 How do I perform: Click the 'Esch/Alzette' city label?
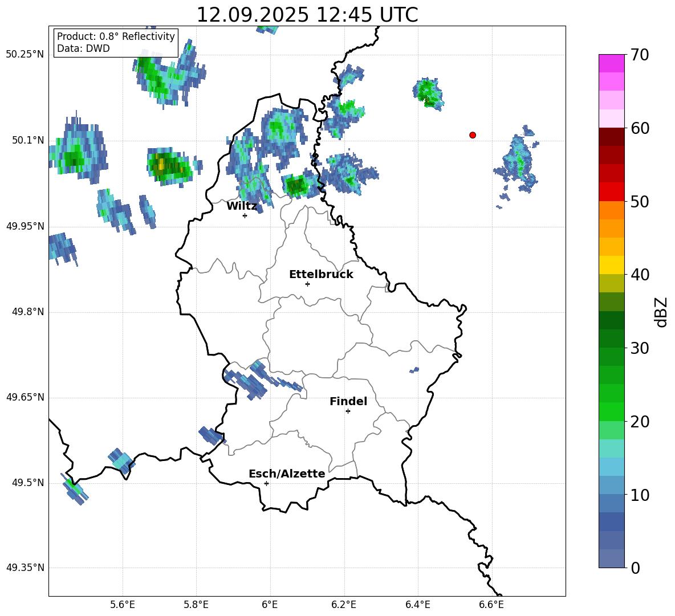point(287,474)
